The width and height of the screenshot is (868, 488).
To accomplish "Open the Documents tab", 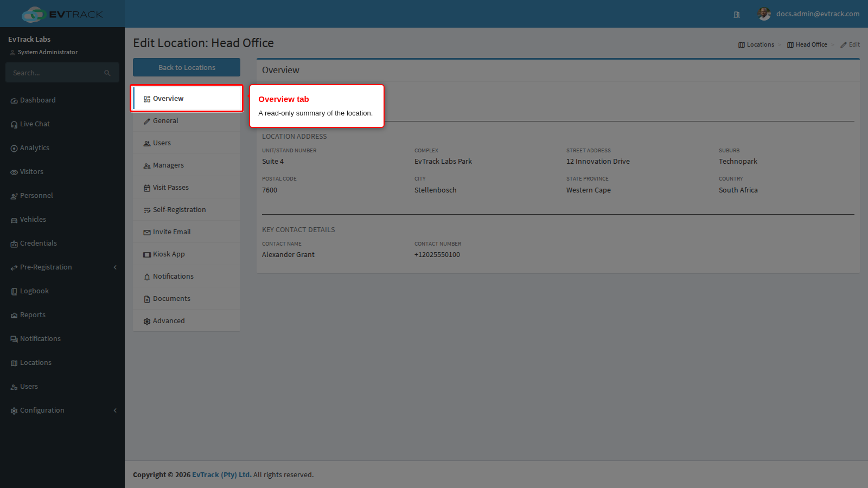I will [187, 299].
